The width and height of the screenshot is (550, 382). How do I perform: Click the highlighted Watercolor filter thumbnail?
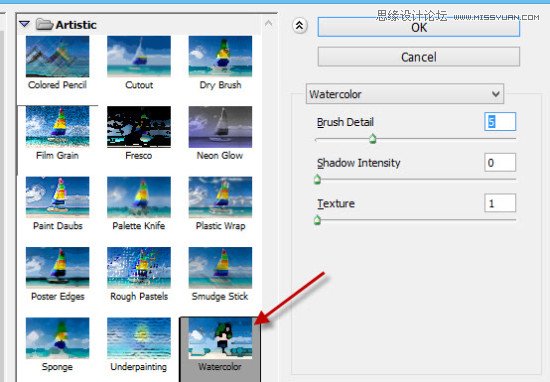[x=220, y=338]
